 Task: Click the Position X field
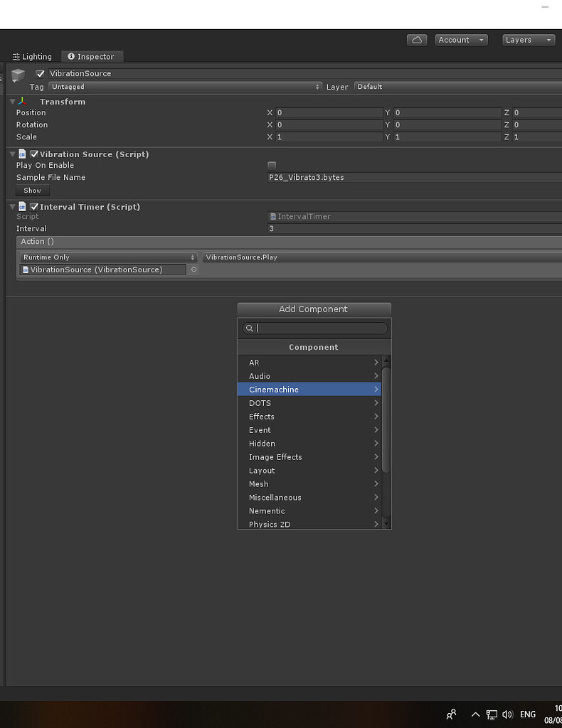tap(329, 113)
